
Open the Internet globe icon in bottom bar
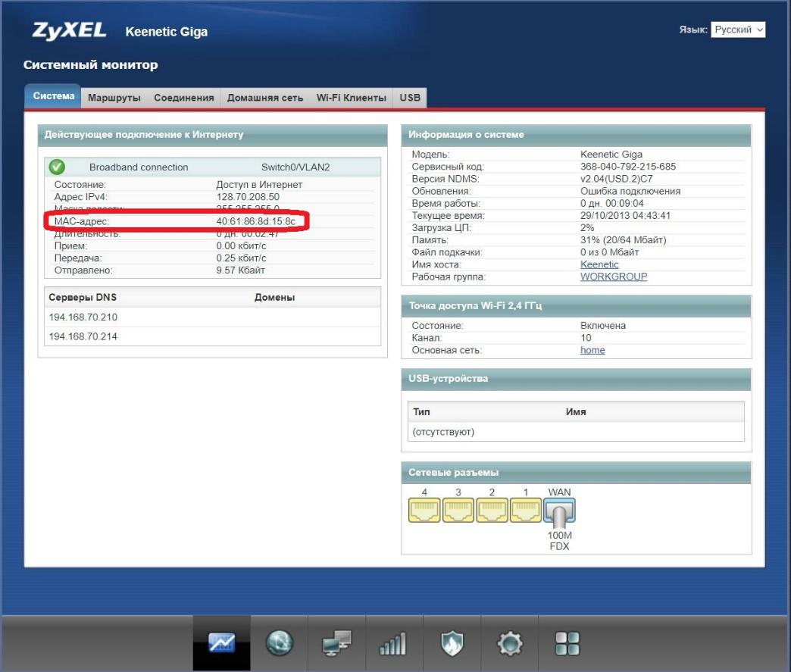(279, 642)
